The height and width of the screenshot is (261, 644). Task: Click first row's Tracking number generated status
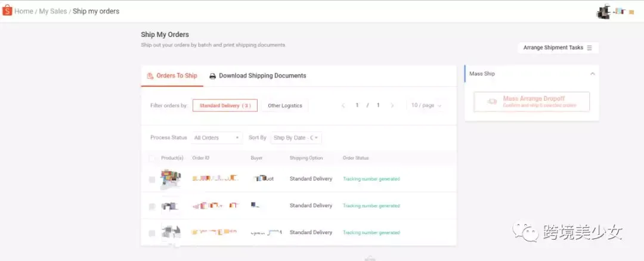point(371,179)
